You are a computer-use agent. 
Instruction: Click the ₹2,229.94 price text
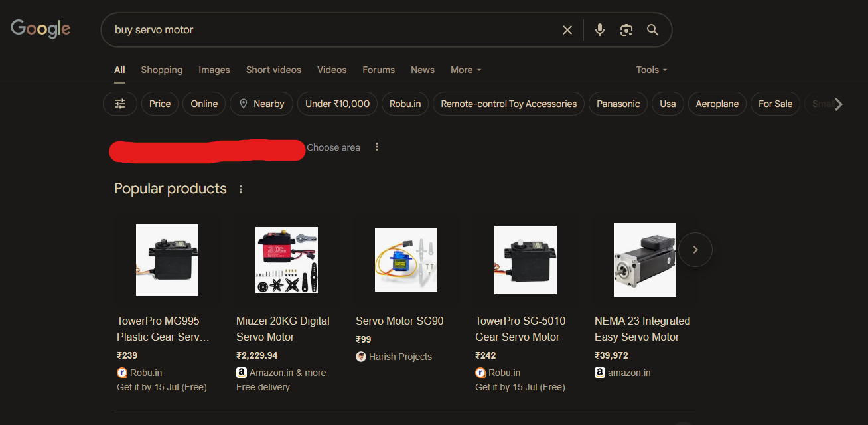tap(257, 355)
